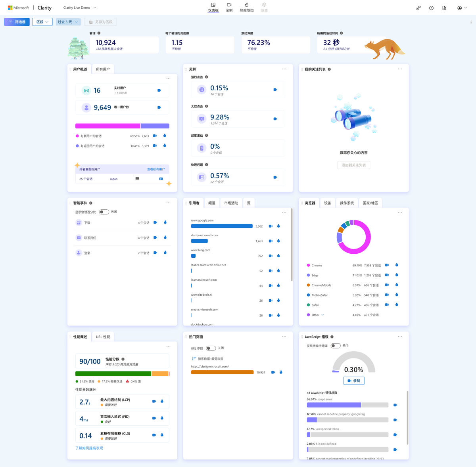This screenshot has height=467, width=476.
Task: Open 见解 card more options menu
Action: [x=284, y=69]
